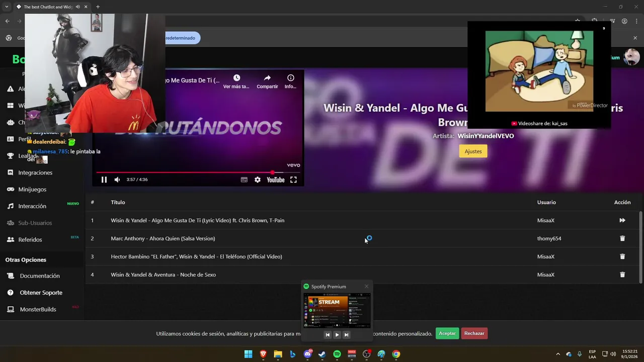644x362 pixels.
Task: Click the Referidos people icon
Action: [10, 239]
